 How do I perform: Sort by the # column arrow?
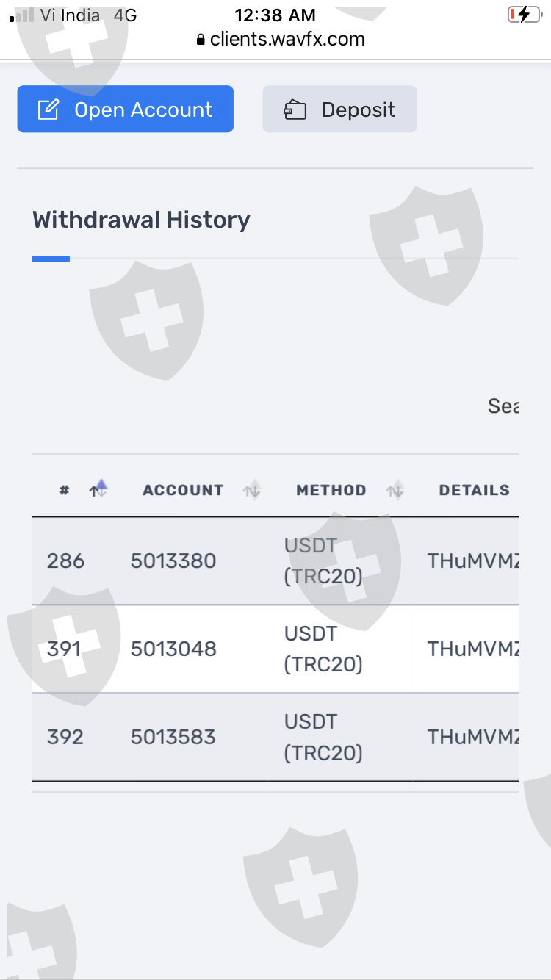click(x=98, y=490)
